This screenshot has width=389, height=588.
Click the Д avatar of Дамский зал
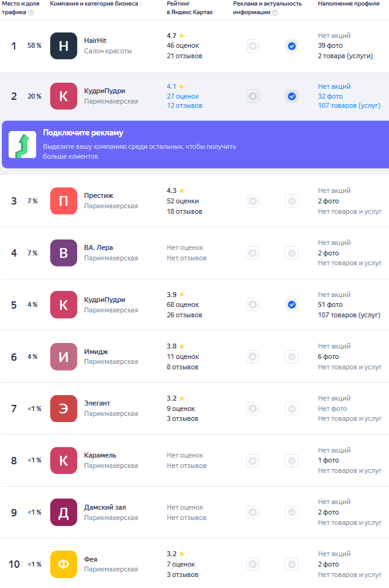[x=63, y=512]
